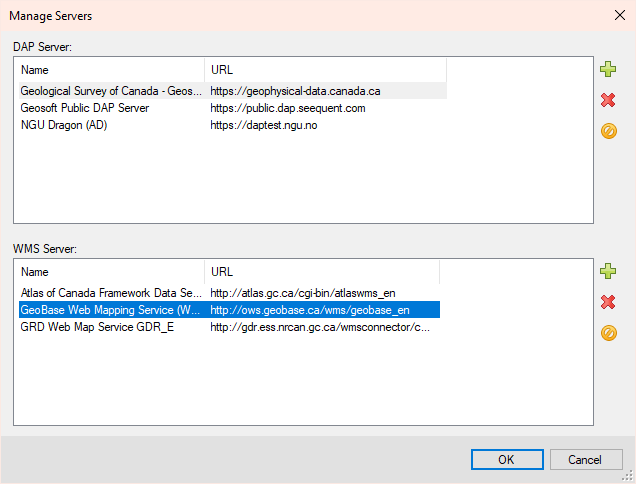
Task: Select Atlas of Canada Framework Data Service
Action: point(110,293)
